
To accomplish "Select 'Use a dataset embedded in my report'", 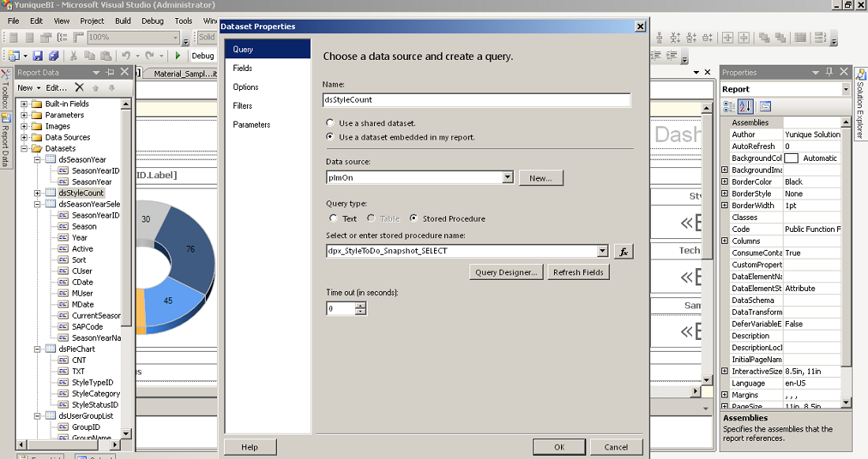I will (x=331, y=136).
